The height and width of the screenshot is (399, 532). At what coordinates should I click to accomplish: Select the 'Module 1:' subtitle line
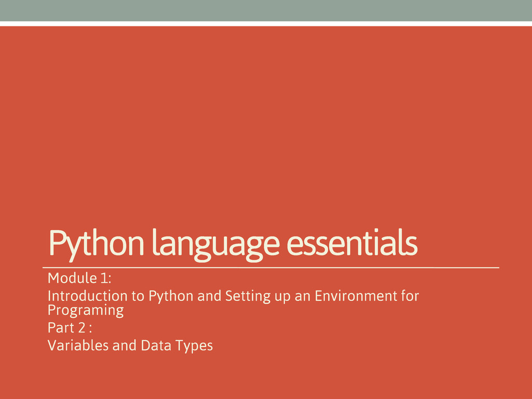tap(79, 278)
